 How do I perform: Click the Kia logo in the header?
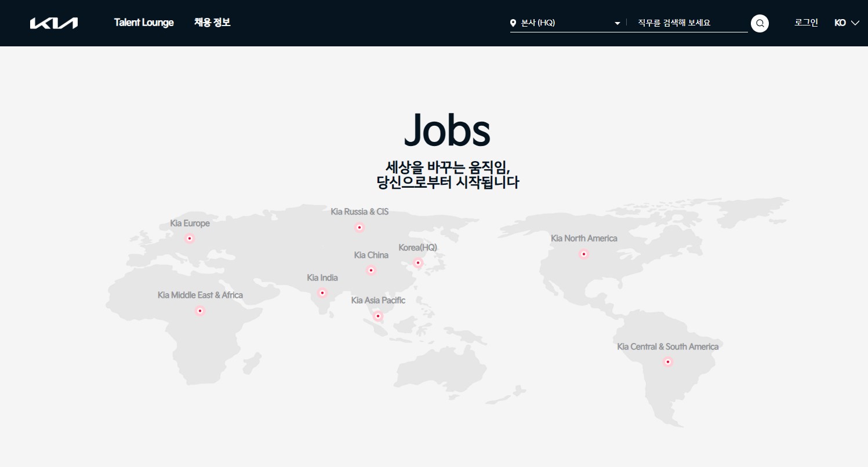click(54, 23)
